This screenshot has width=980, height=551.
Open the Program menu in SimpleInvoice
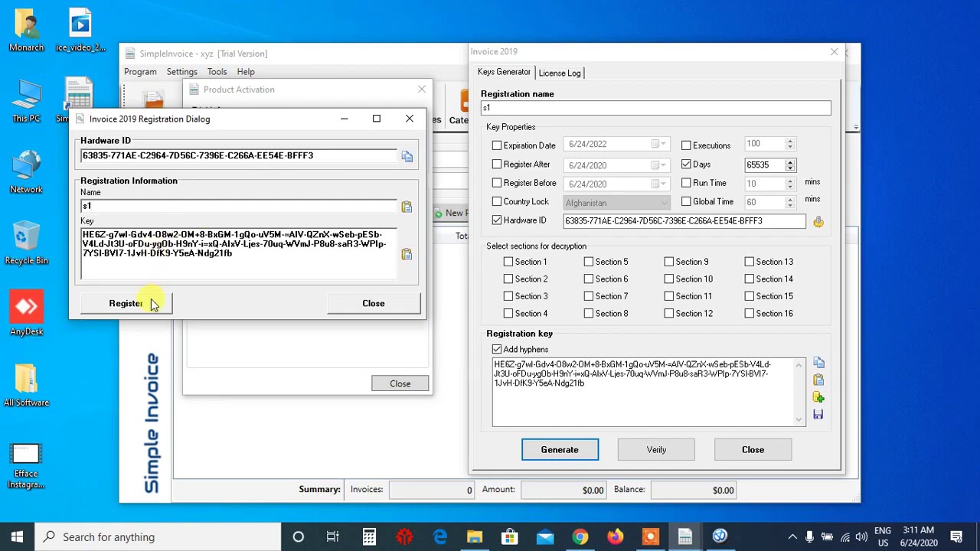(140, 72)
